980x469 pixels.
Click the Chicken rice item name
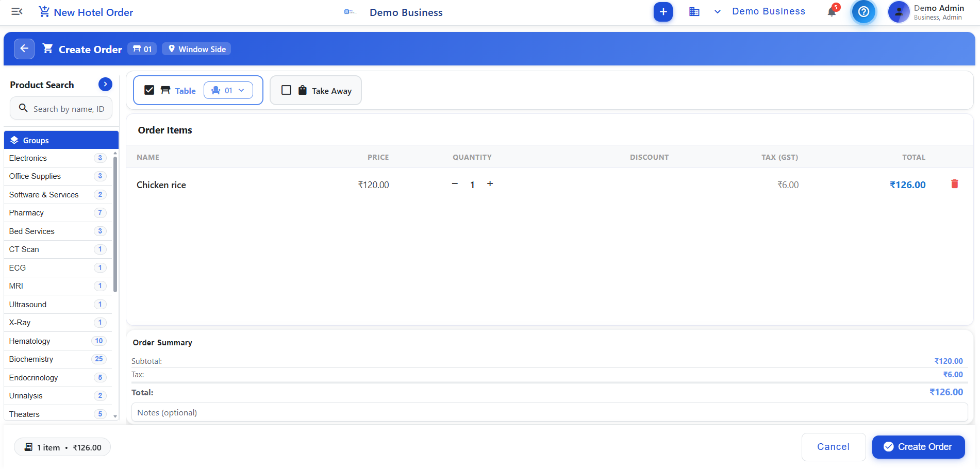click(161, 185)
